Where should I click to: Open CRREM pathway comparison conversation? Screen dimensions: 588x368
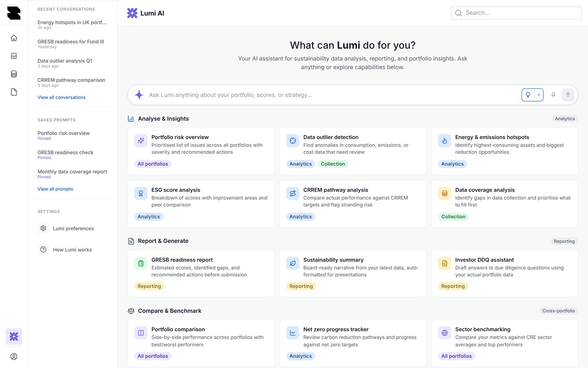point(72,82)
